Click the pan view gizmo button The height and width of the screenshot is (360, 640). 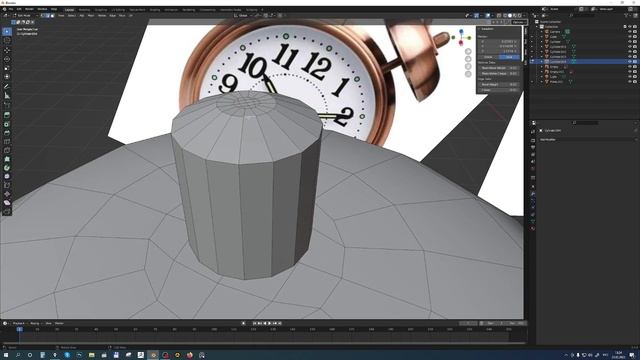click(x=468, y=59)
